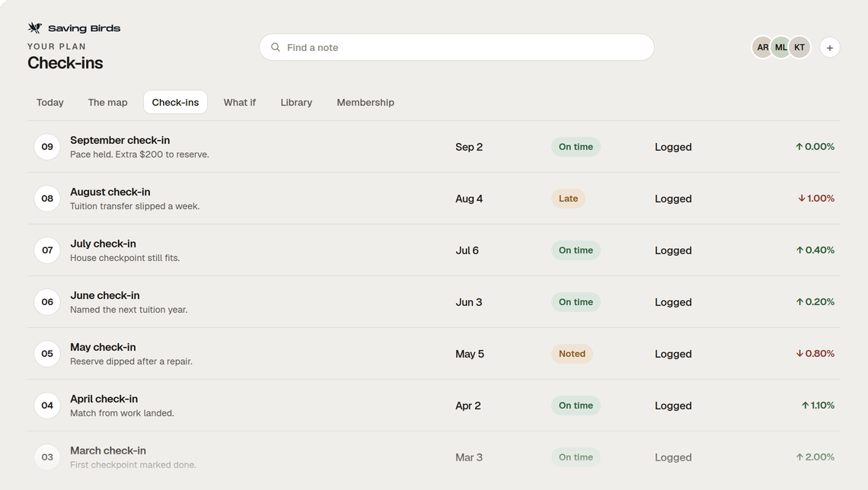Image resolution: width=868 pixels, height=490 pixels.
Task: Click the plus add-member button
Action: tap(829, 48)
